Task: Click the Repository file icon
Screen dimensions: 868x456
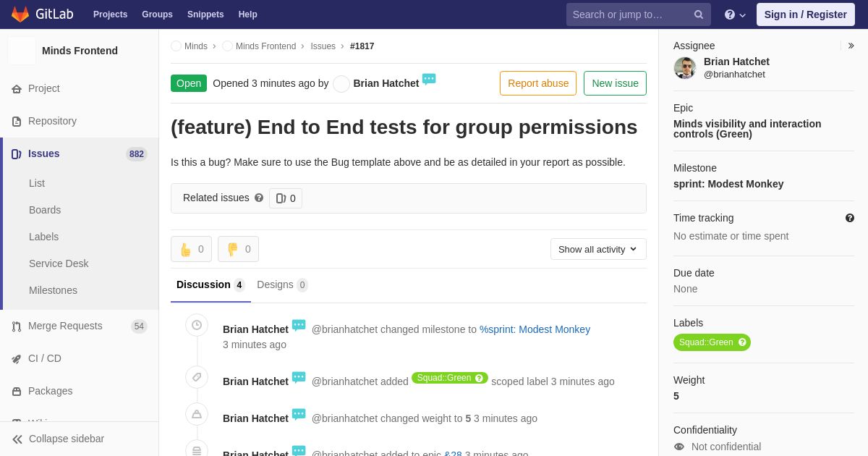Action: 17,122
